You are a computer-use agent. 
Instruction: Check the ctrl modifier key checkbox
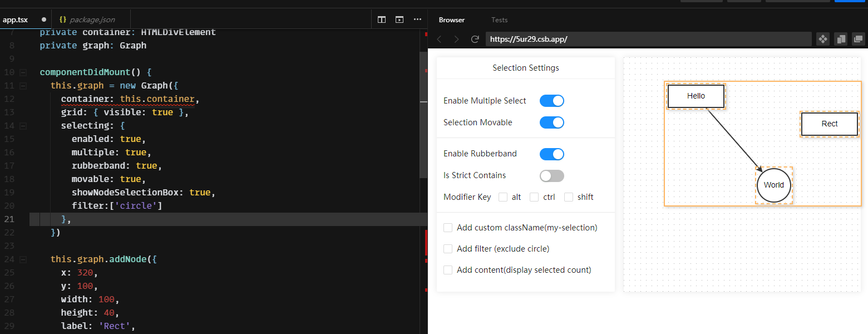point(534,197)
